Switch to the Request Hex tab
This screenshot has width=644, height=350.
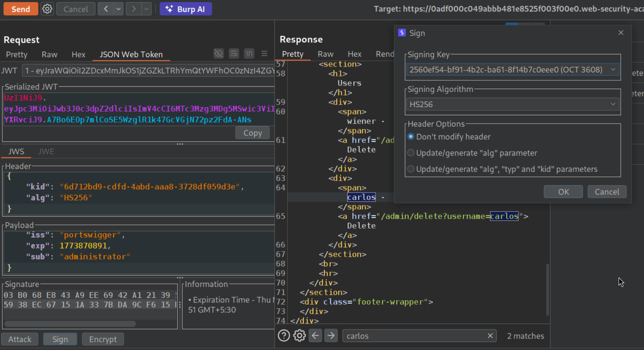78,54
